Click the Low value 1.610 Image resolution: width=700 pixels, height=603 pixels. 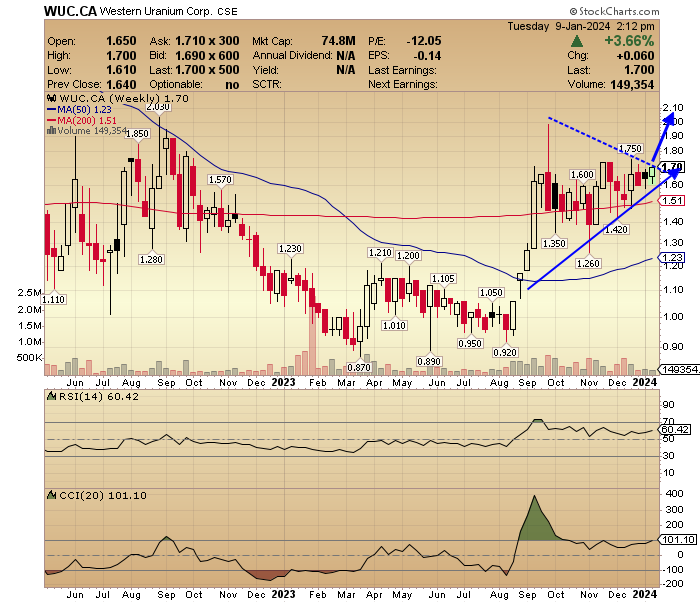coord(121,70)
